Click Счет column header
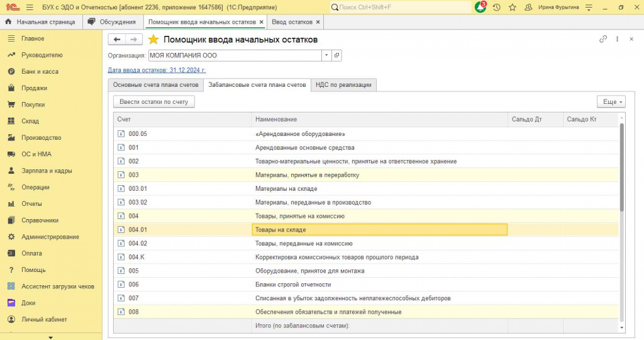This screenshot has height=340, width=644. coord(182,119)
